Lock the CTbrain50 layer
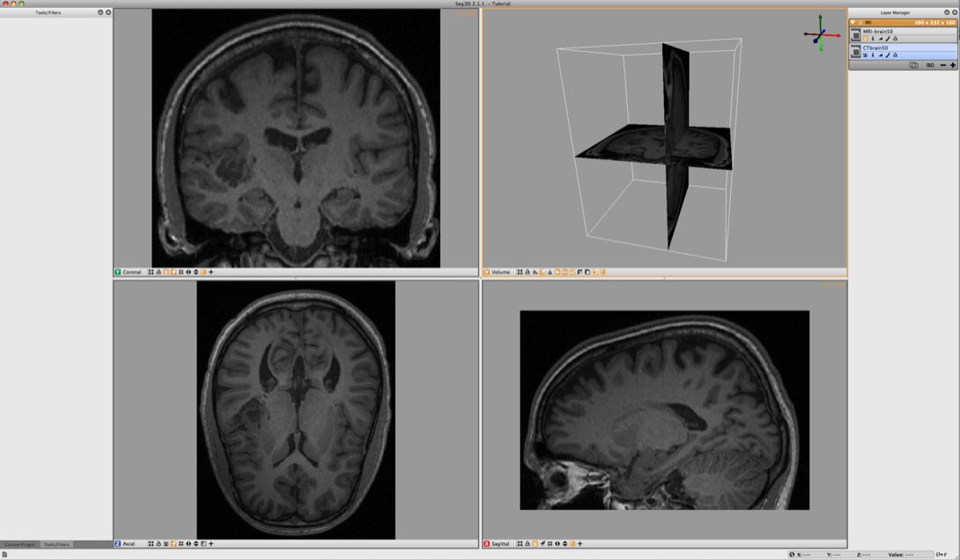 (895, 55)
